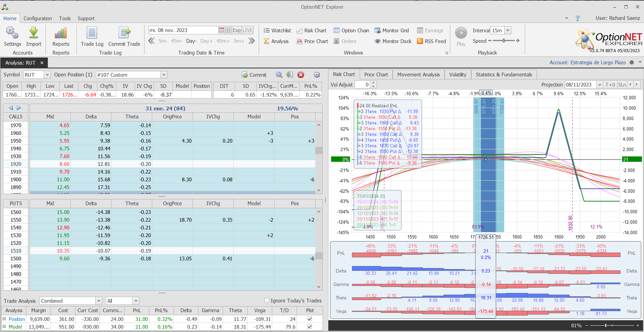Open the Interval 15m dropdown
Viewport: 644px width, 332px height.
tap(508, 30)
